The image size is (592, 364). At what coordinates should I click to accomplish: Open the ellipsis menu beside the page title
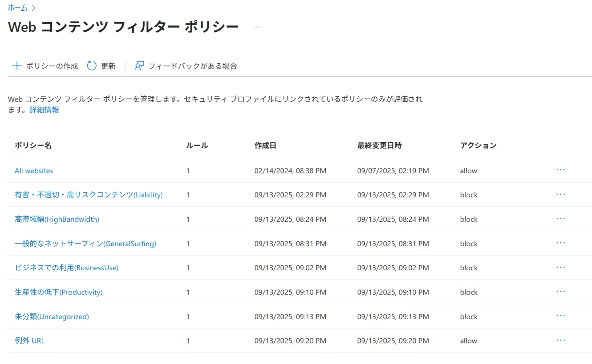(257, 27)
